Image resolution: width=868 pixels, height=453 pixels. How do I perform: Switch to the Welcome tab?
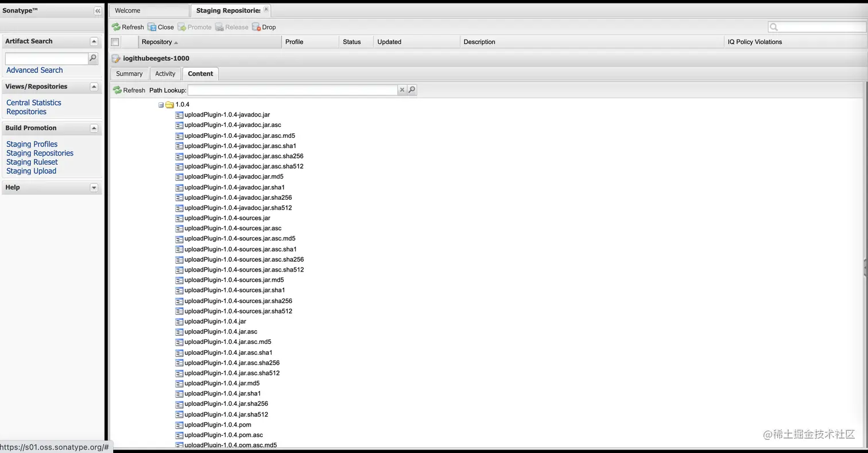(149, 10)
